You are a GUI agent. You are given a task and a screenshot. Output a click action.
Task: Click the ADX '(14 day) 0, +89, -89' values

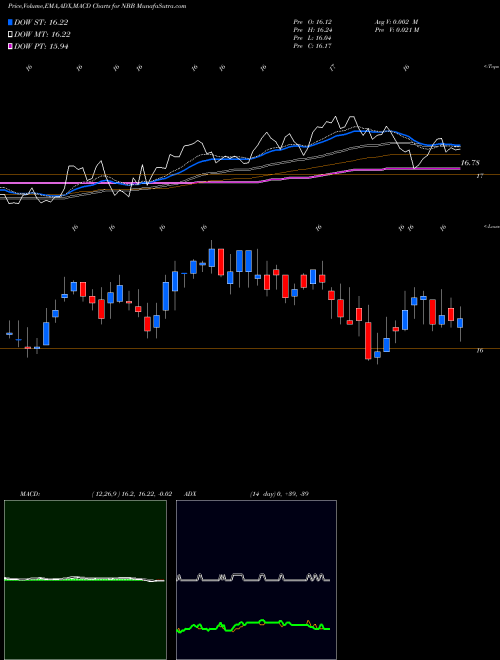(x=279, y=494)
